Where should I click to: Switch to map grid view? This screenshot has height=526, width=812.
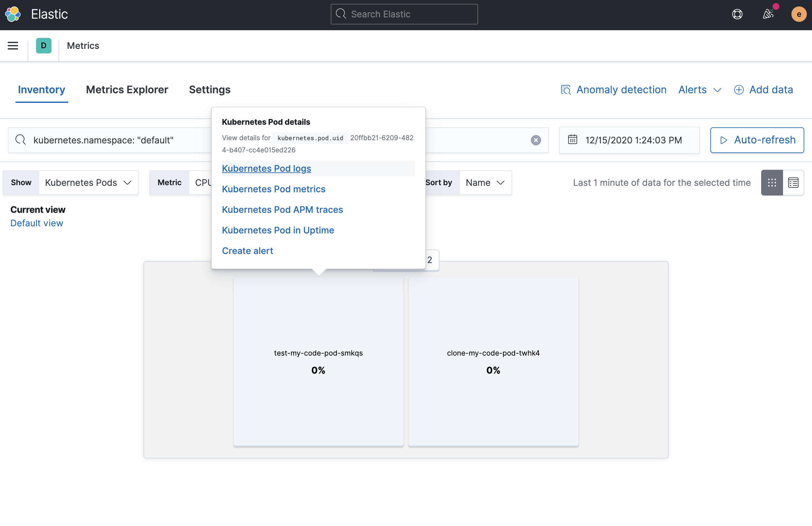click(772, 183)
